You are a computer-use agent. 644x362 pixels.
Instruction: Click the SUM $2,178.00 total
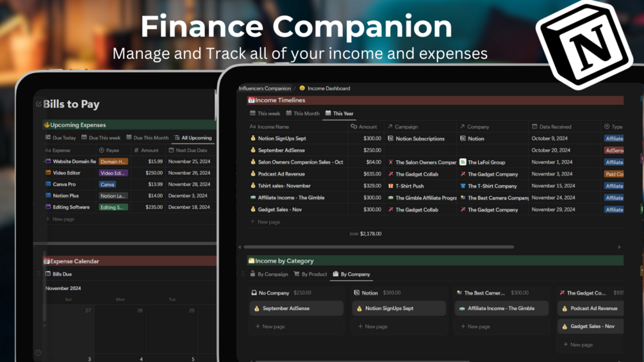click(x=365, y=233)
